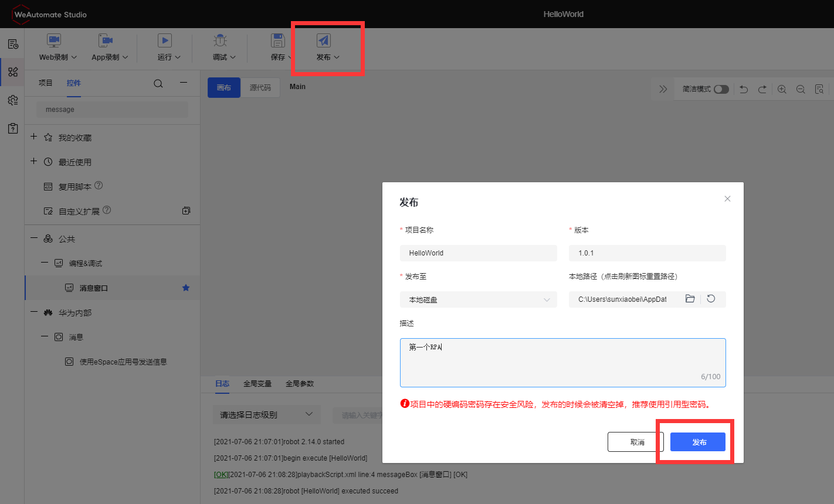This screenshot has width=834, height=504.
Task: Collapse the 公共 tree node
Action: (33, 239)
